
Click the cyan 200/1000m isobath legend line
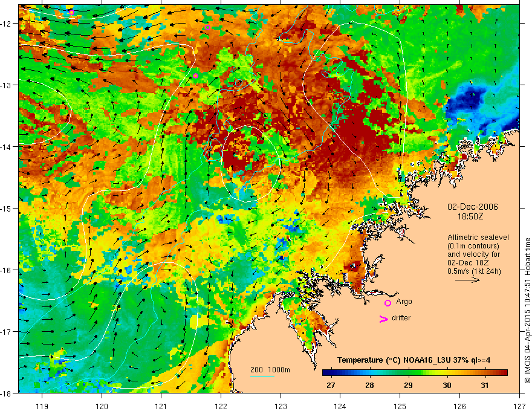pyautogui.click(x=262, y=376)
